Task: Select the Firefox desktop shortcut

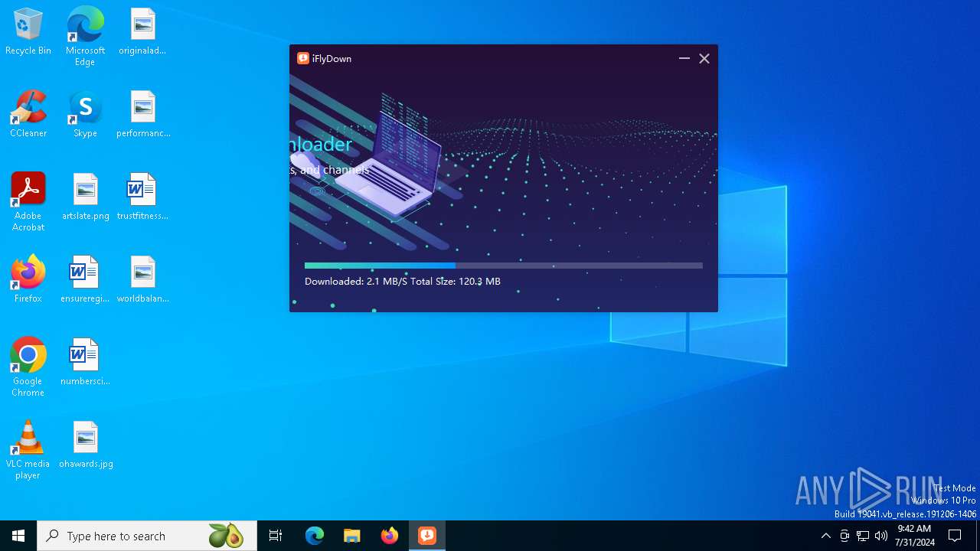Action: coord(28,280)
